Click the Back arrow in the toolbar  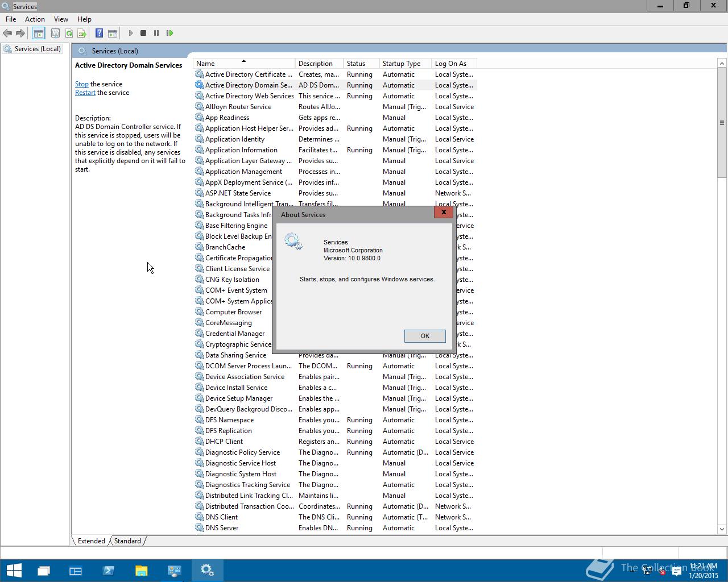tap(7, 33)
